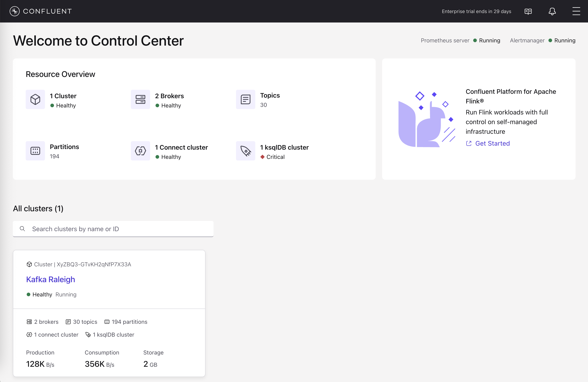Click the Connect cluster icon

140,151
